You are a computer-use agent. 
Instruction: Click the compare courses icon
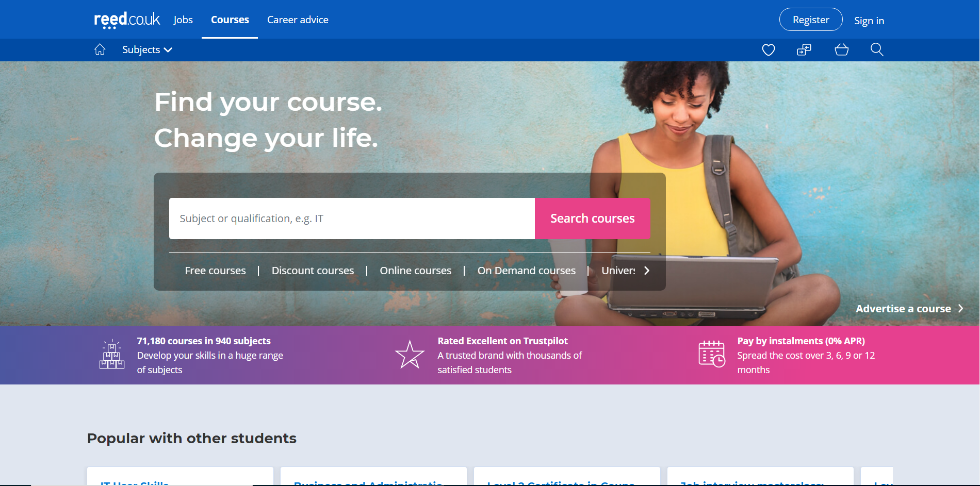[804, 49]
